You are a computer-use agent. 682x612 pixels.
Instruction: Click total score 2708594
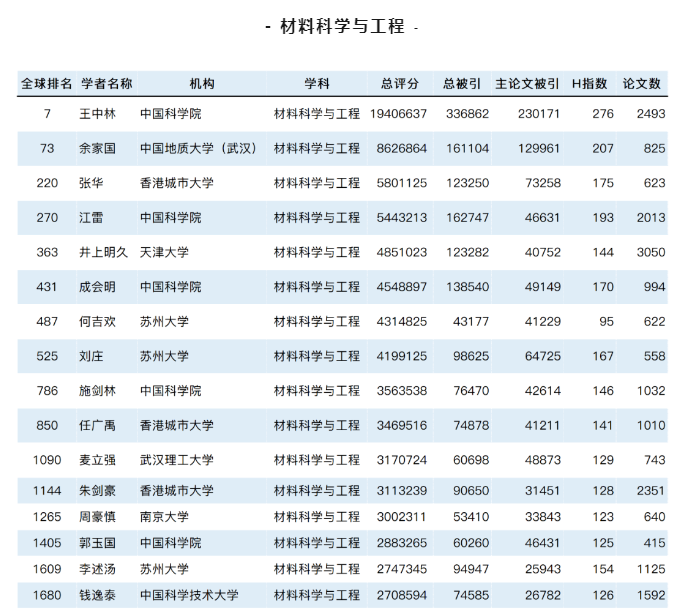point(402,595)
